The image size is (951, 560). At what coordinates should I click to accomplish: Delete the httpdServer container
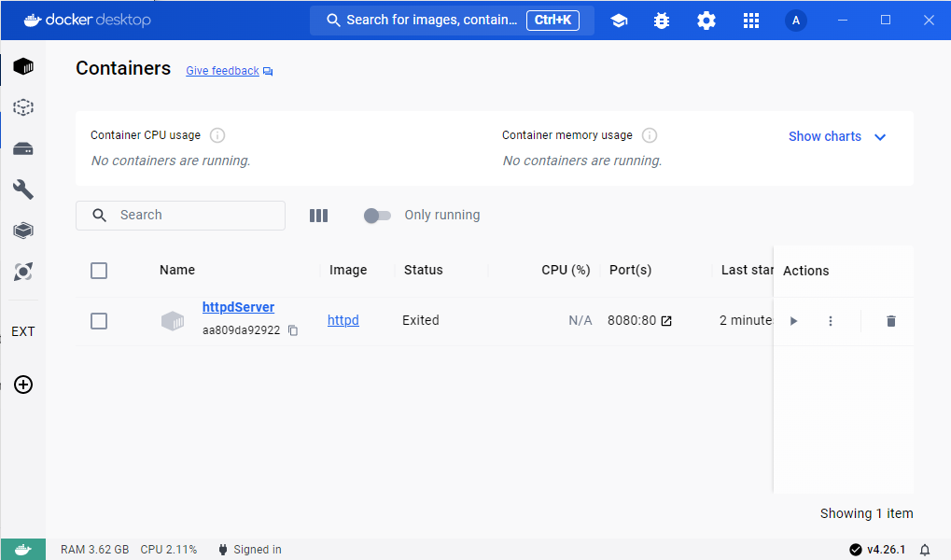(891, 321)
